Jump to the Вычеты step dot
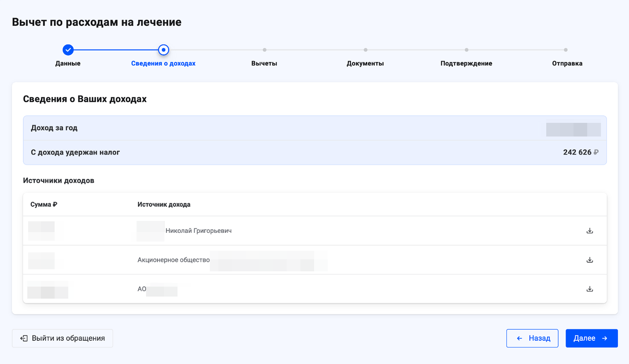Viewport: 629px width, 364px height. click(x=264, y=50)
